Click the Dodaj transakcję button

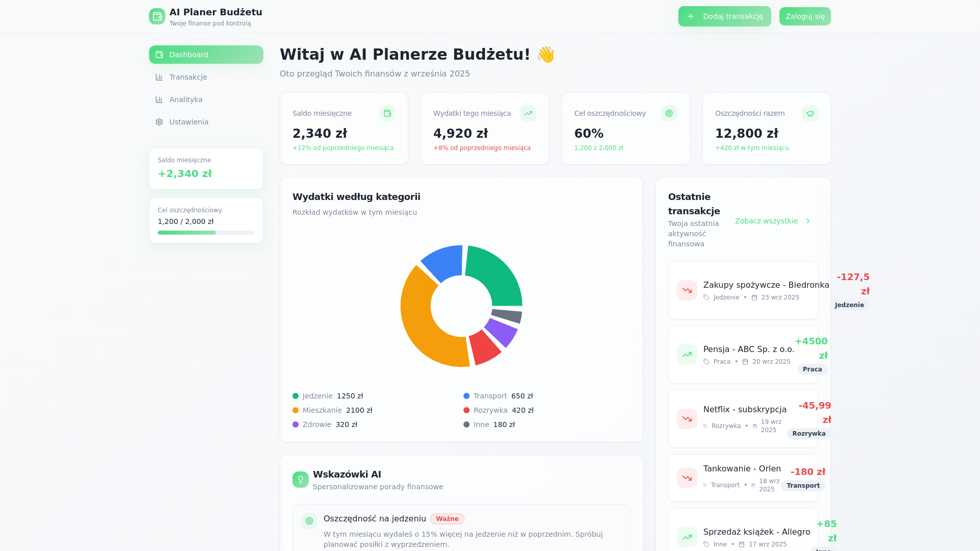coord(725,16)
